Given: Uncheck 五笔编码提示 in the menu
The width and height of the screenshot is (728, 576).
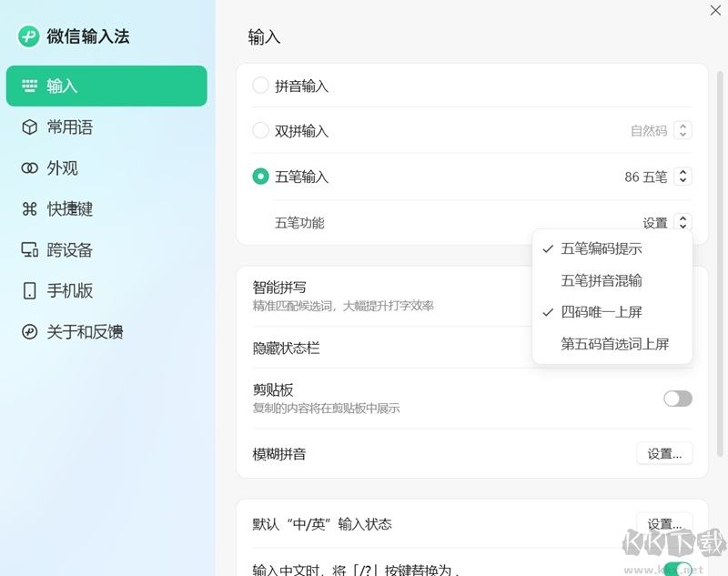Looking at the screenshot, I should click(603, 248).
